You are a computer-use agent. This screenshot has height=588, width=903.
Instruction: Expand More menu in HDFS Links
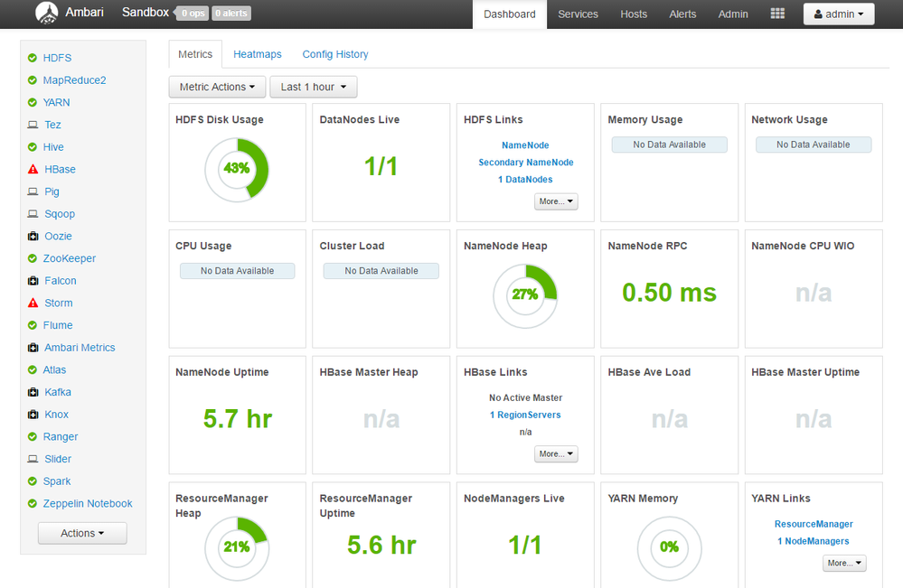(556, 201)
